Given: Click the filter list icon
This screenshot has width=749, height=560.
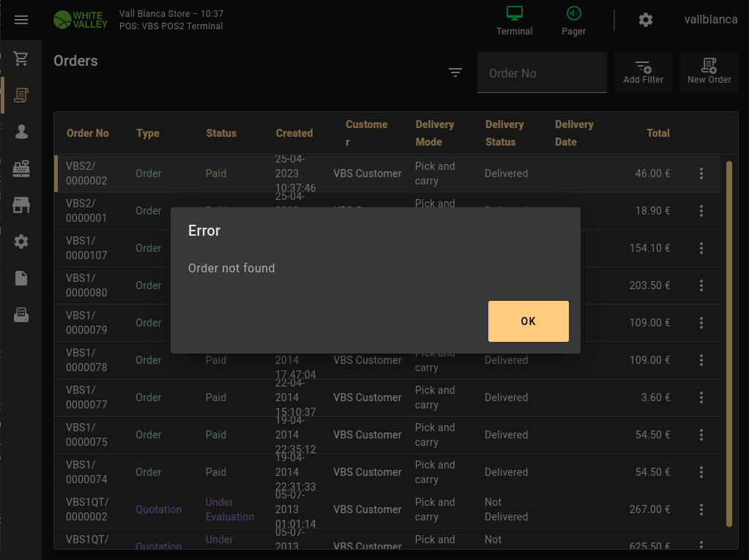Looking at the screenshot, I should coord(455,72).
